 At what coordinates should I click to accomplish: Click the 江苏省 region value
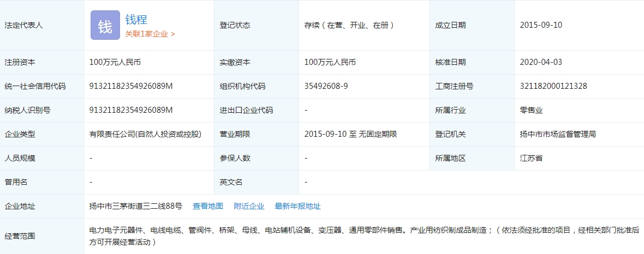pos(531,158)
